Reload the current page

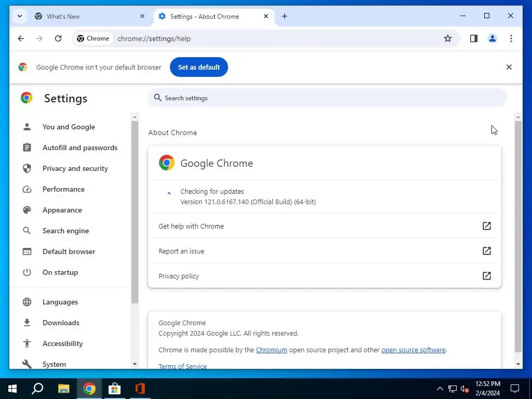pyautogui.click(x=58, y=38)
